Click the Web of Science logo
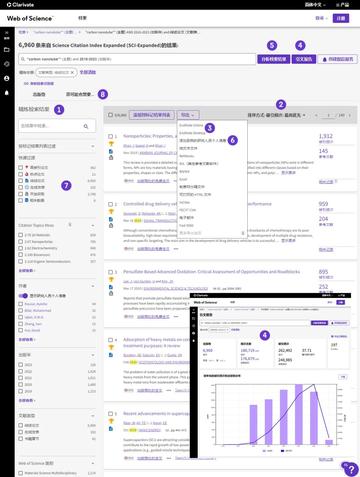 click(29, 19)
